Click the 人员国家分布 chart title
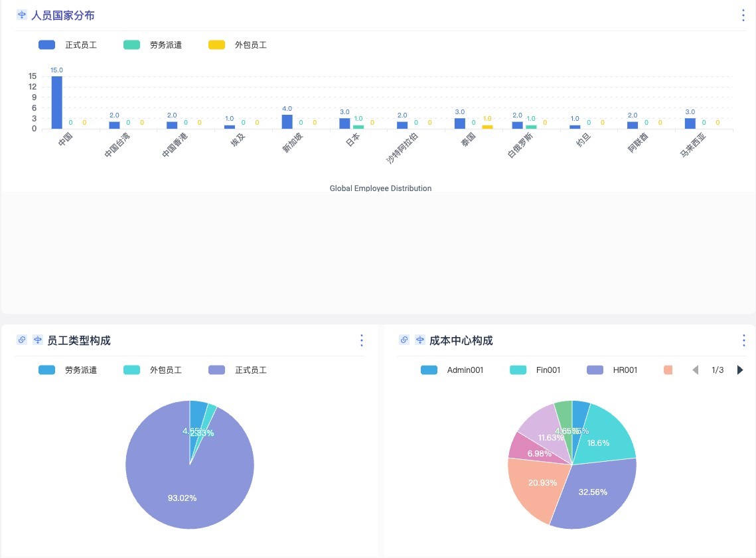Viewport: 756px width, 558px height. pos(63,15)
